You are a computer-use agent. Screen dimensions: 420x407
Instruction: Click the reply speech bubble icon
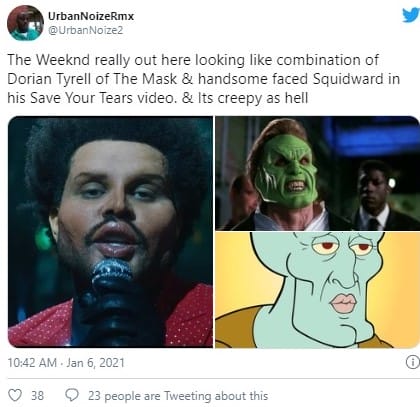click(x=72, y=395)
